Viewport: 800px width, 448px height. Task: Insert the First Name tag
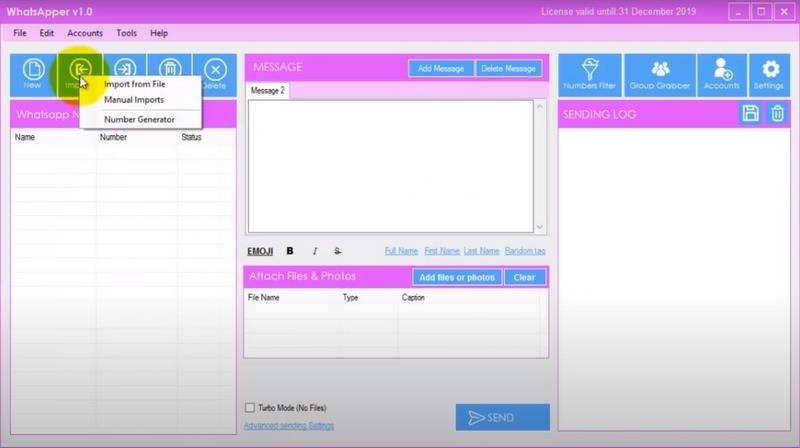click(x=442, y=251)
